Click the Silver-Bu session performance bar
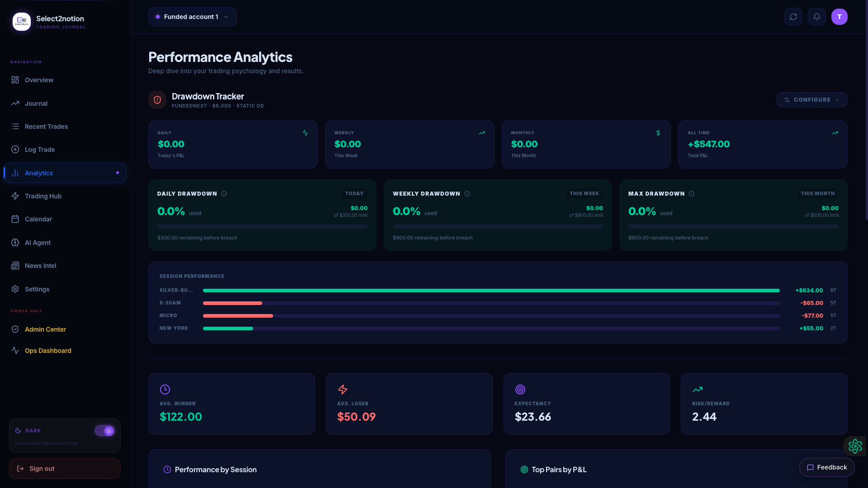The width and height of the screenshot is (868, 488). tap(491, 291)
